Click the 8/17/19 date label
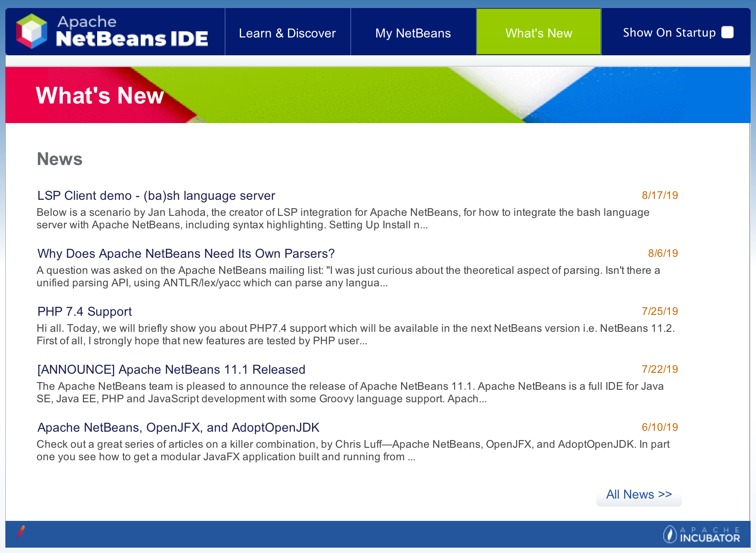 [659, 195]
